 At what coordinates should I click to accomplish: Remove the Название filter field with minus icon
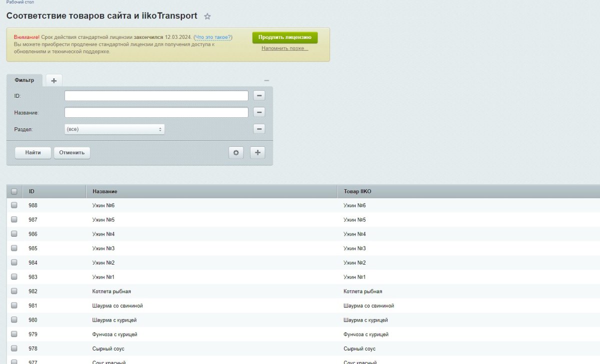click(259, 112)
